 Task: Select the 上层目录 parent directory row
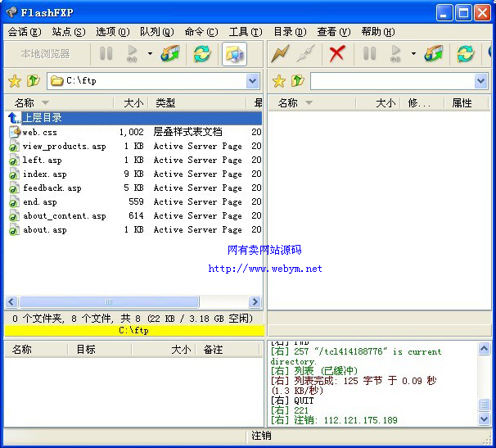pos(133,118)
